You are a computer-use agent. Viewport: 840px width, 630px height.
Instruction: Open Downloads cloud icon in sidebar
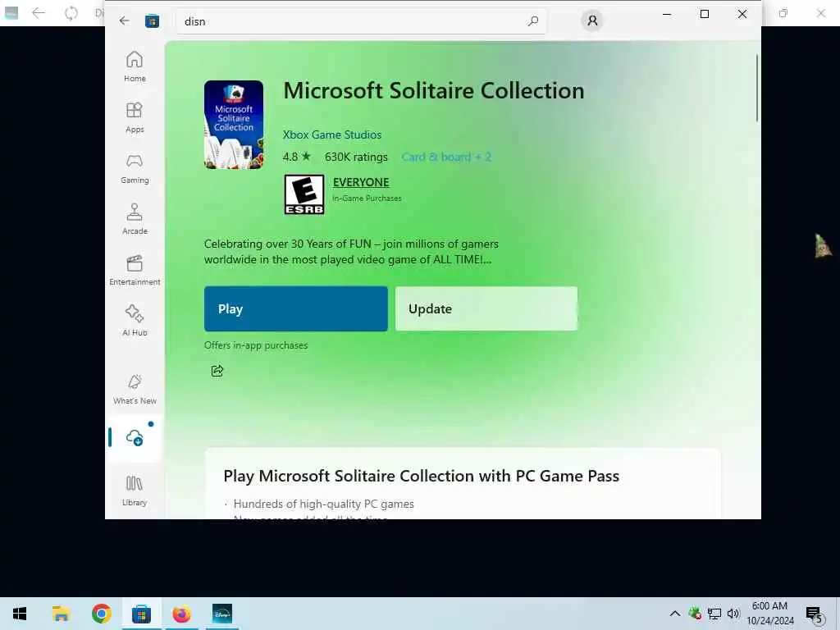tap(135, 438)
